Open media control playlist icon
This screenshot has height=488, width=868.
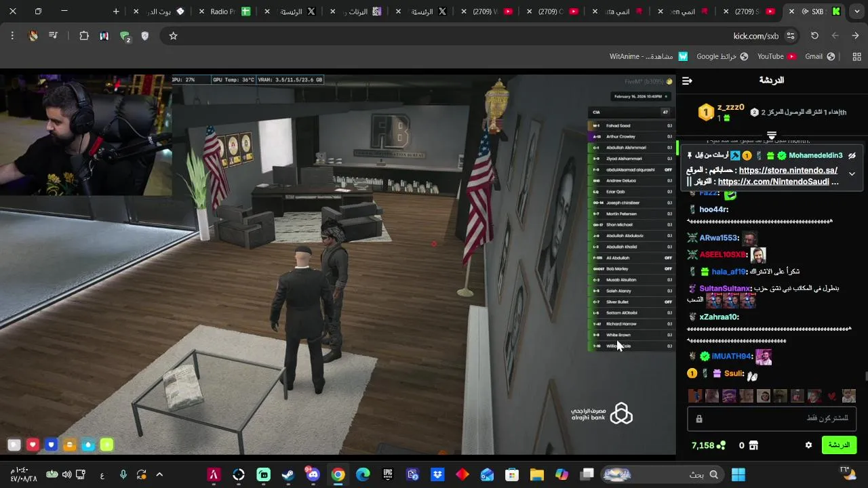pos(53,36)
